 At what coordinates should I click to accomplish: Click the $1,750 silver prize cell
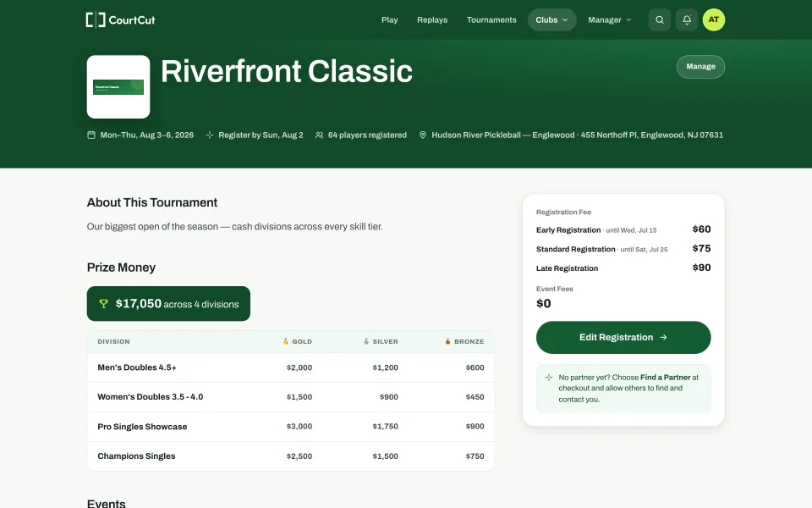pos(386,427)
